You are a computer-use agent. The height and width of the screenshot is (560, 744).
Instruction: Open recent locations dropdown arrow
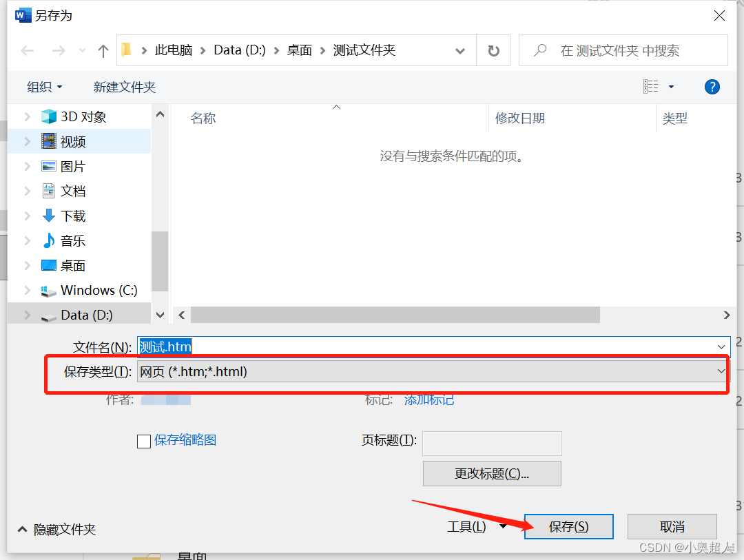(82, 50)
